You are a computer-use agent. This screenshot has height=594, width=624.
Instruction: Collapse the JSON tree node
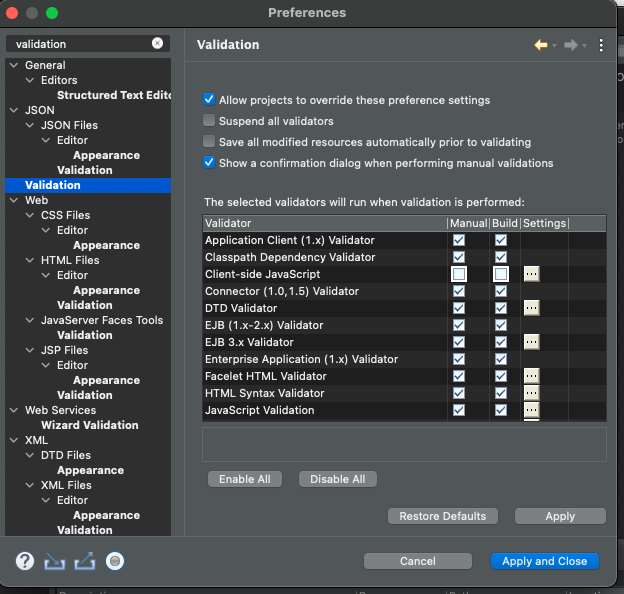[14, 110]
